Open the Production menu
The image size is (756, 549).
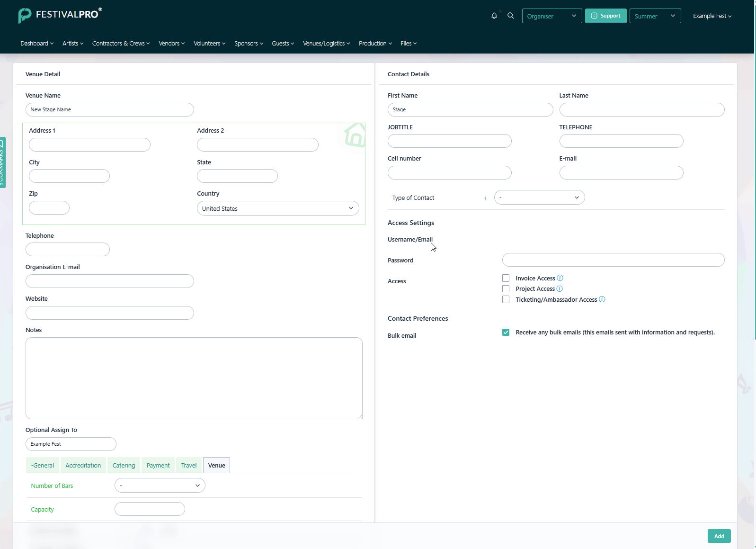pyautogui.click(x=375, y=44)
